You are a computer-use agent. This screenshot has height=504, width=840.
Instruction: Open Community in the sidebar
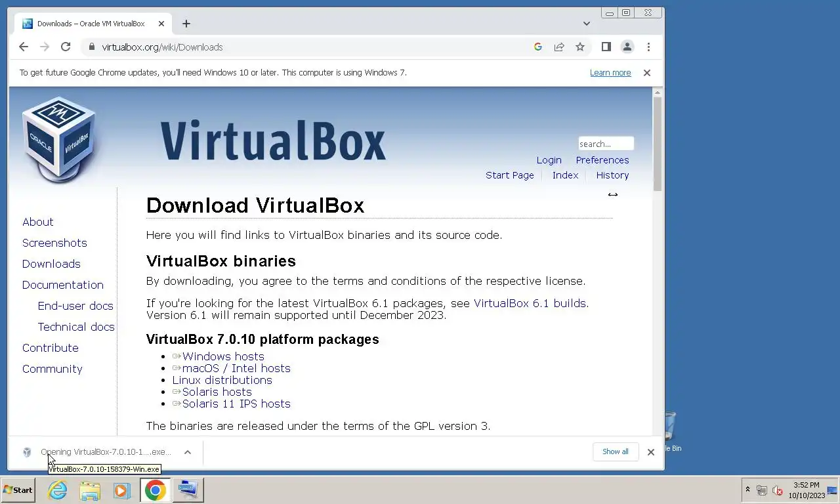(52, 369)
